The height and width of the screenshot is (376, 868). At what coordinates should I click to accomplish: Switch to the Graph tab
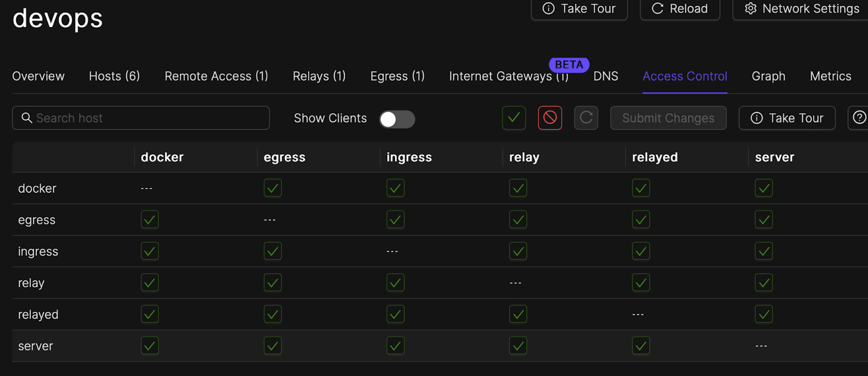pyautogui.click(x=768, y=76)
